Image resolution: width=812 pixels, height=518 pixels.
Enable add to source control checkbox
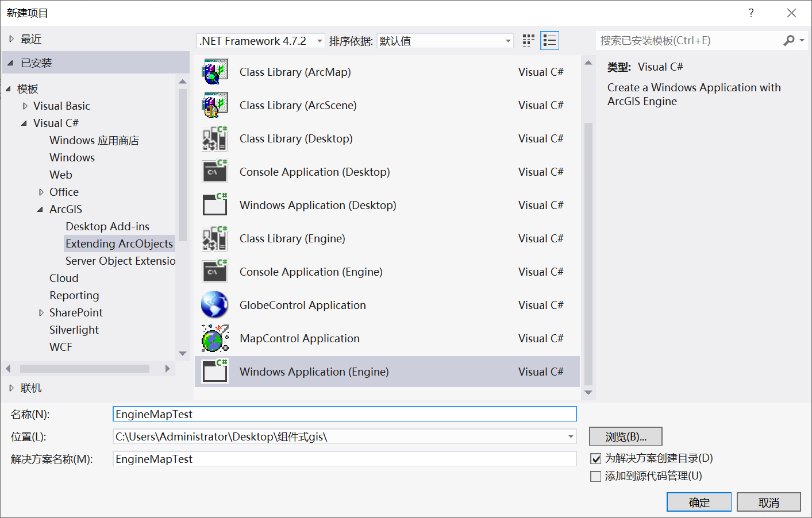coord(596,477)
